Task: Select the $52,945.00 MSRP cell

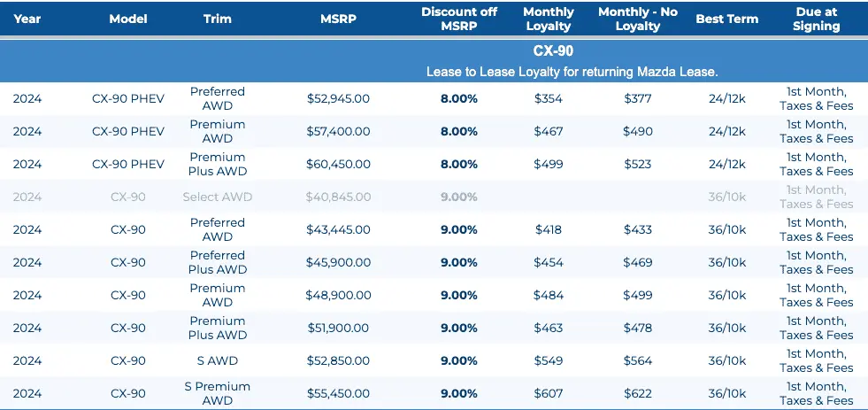Action: coord(338,98)
